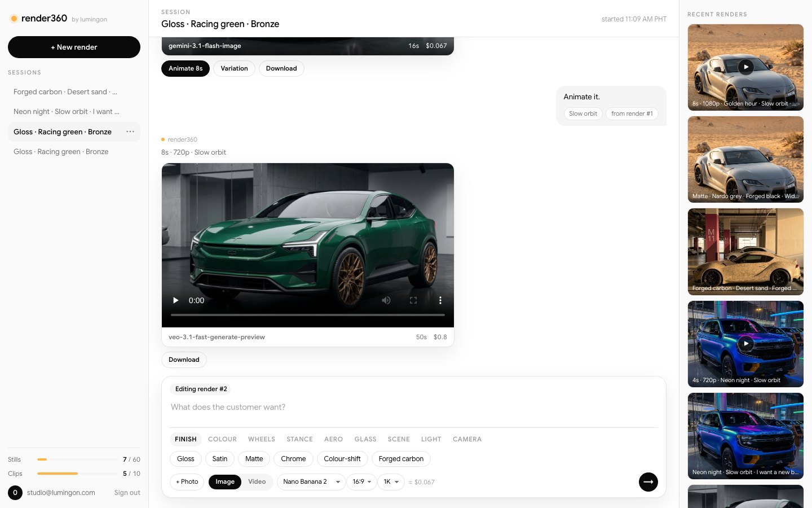Click the '8s · 720p · Slow orbit' caption
Image resolution: width=812 pixels, height=508 pixels.
pos(193,152)
